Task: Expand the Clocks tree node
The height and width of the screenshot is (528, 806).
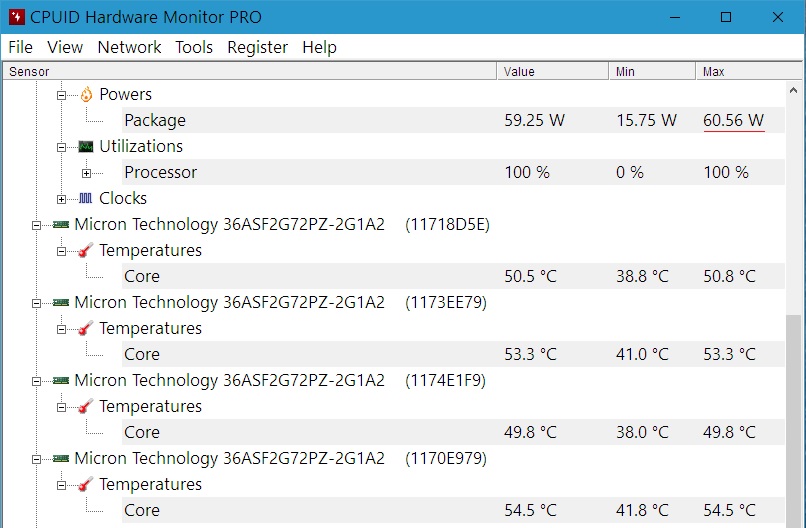Action: (62, 198)
